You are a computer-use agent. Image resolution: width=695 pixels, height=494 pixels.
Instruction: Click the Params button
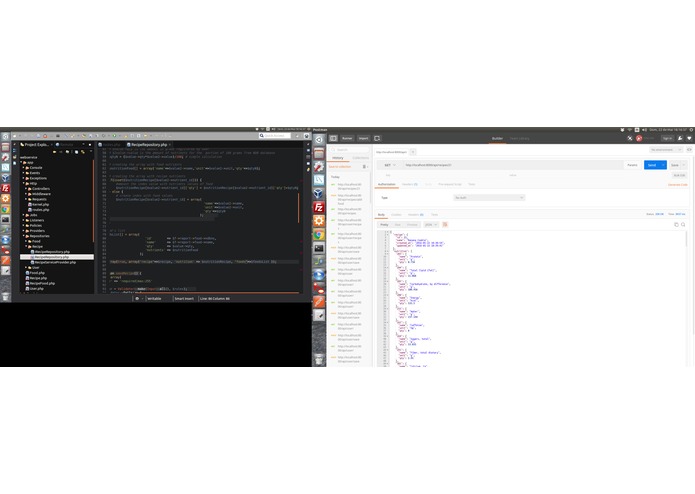click(632, 165)
